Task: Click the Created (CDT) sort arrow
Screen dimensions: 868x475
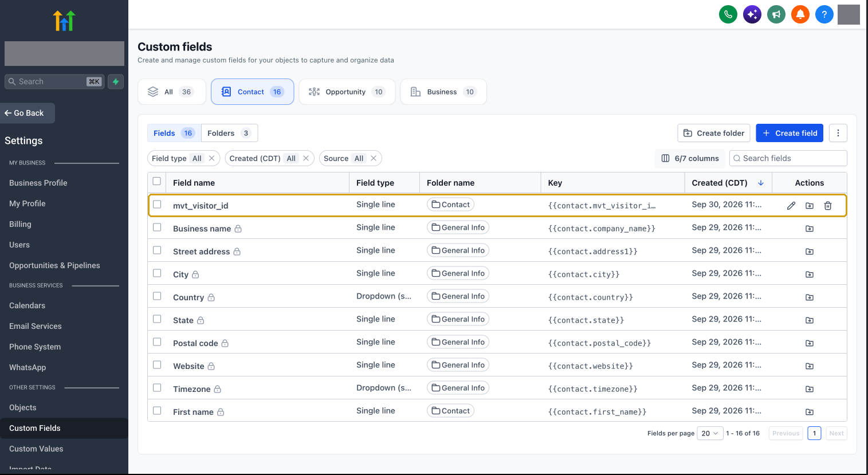Action: pos(761,183)
